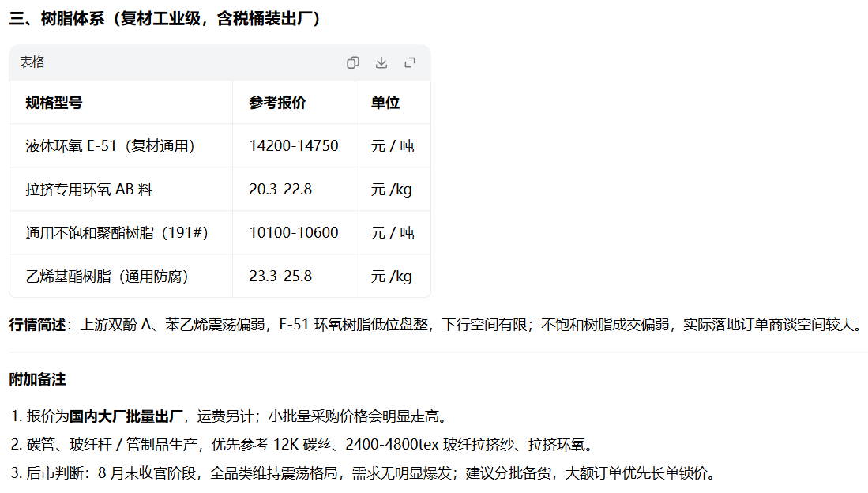The height and width of the screenshot is (493, 868).
Task: Click the 参考报价 column header
Action: pyautogui.click(x=277, y=103)
